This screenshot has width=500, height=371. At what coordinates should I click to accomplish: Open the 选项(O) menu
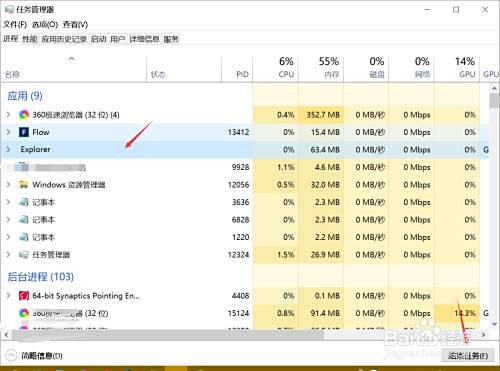pyautogui.click(x=45, y=25)
